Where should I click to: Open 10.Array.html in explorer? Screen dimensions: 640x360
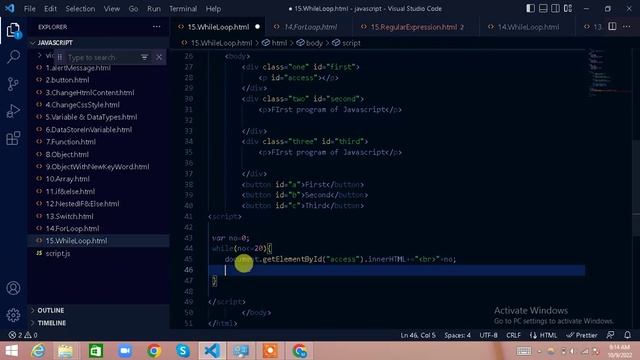pos(67,179)
